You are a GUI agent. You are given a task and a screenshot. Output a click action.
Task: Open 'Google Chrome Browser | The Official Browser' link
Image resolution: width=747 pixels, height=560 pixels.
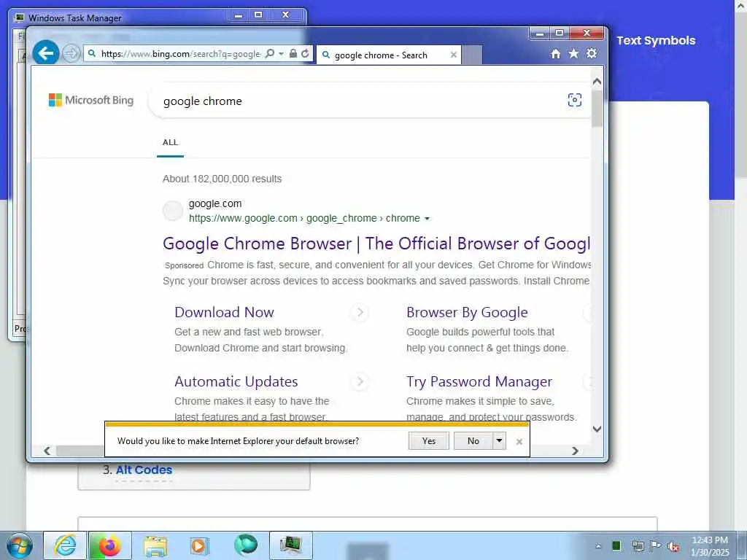point(376,244)
